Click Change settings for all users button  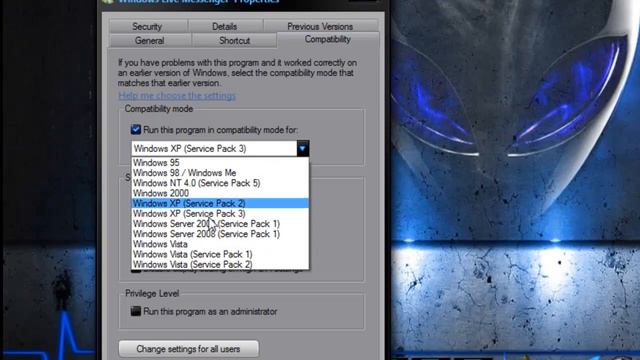coord(189,349)
